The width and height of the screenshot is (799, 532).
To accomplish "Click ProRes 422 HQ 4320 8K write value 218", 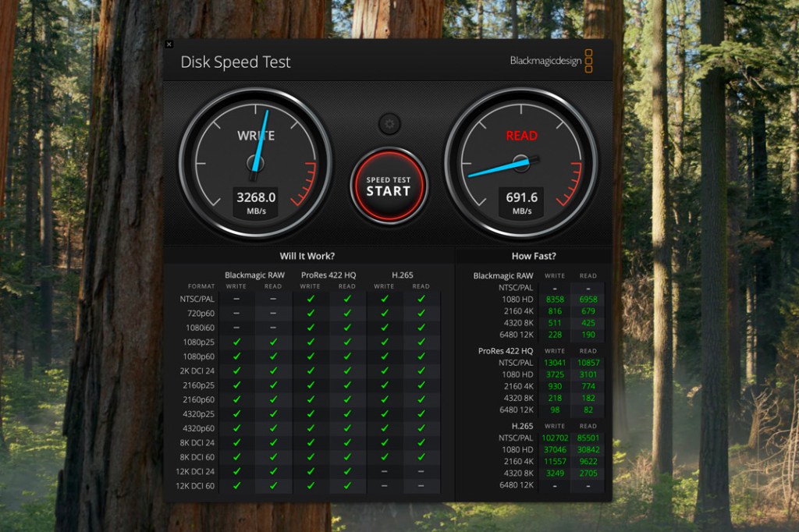I will [555, 398].
